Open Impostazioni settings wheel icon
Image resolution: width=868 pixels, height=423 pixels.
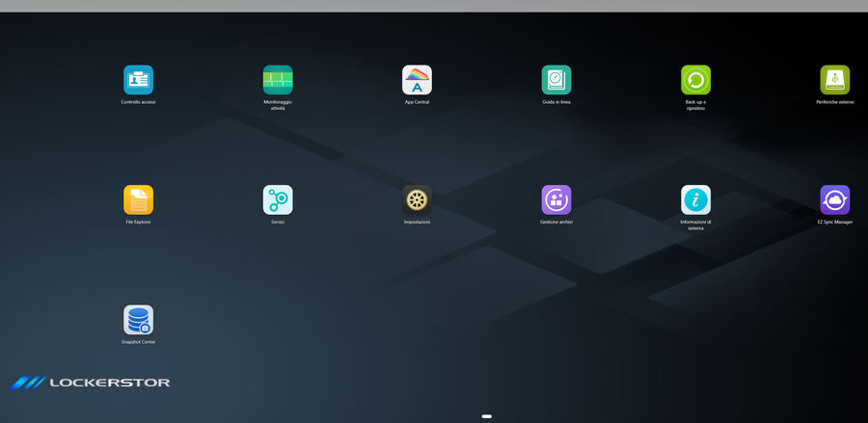[417, 199]
